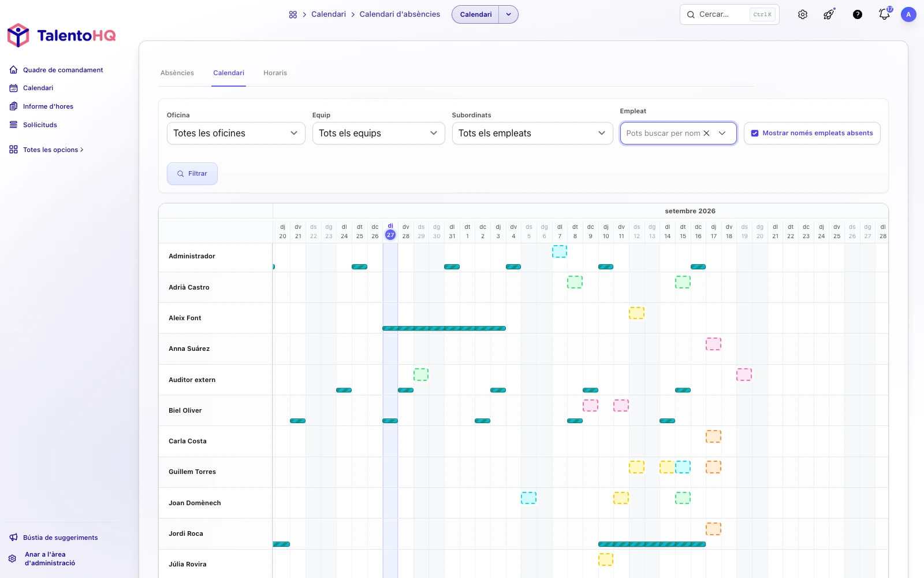The height and width of the screenshot is (578, 924).
Task: Click Administrador's cyan dashed absence box
Action: (x=560, y=251)
